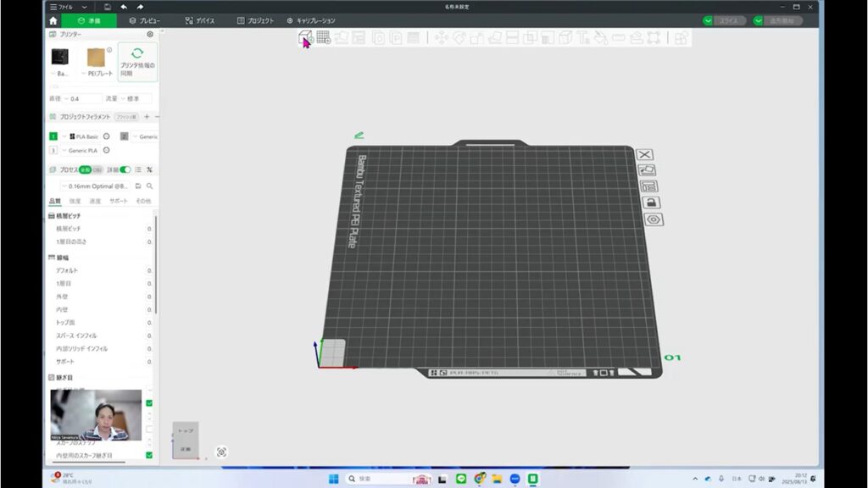
Task: Open the filament 3 Generic PLA dropdown
Action: (81, 150)
